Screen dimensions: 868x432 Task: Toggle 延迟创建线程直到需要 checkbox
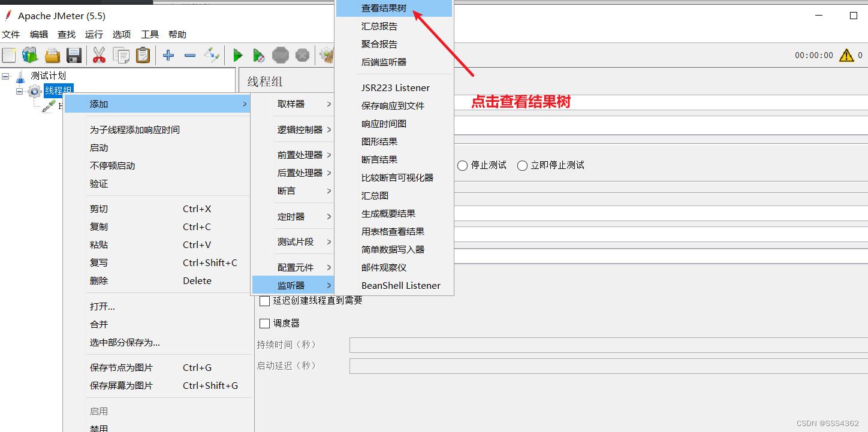point(264,301)
